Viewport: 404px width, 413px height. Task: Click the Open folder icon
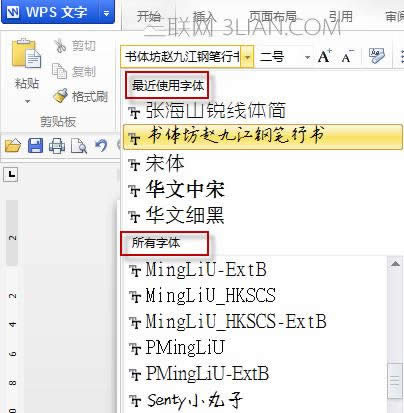coord(13,146)
